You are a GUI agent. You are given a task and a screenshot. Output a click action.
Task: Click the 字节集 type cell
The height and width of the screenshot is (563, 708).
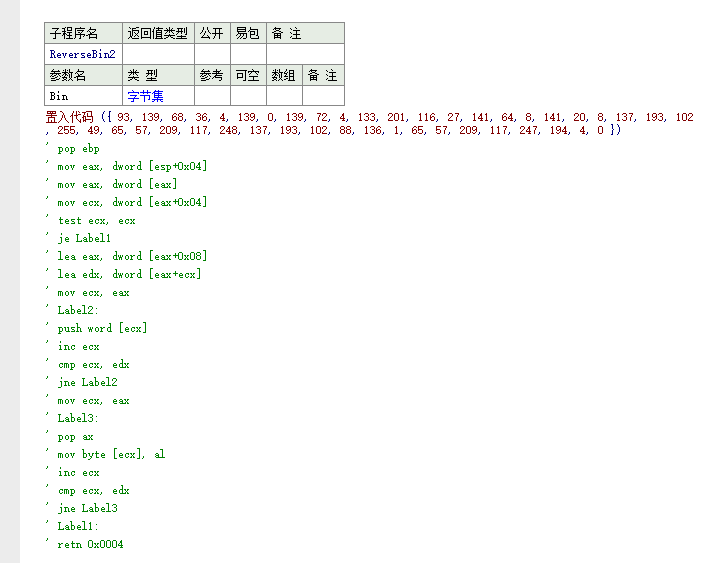[x=158, y=96]
